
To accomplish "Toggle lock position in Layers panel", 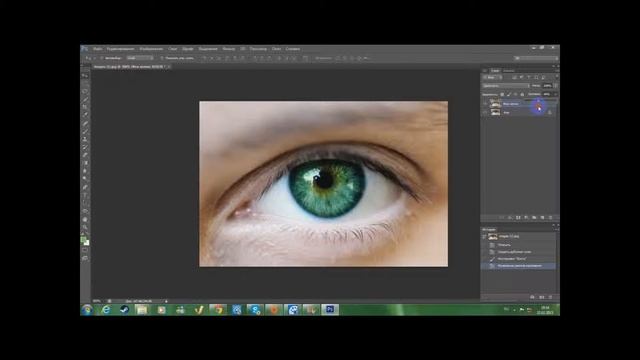I will point(516,94).
